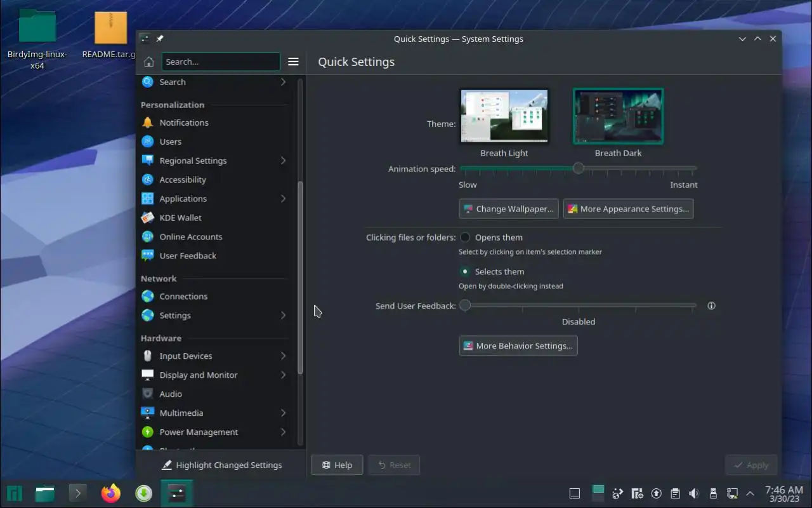
Task: Expand the Search category chevron
Action: (283, 82)
